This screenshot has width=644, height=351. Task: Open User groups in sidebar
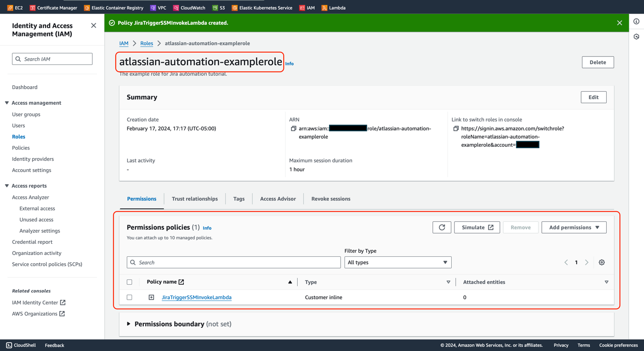coord(26,114)
